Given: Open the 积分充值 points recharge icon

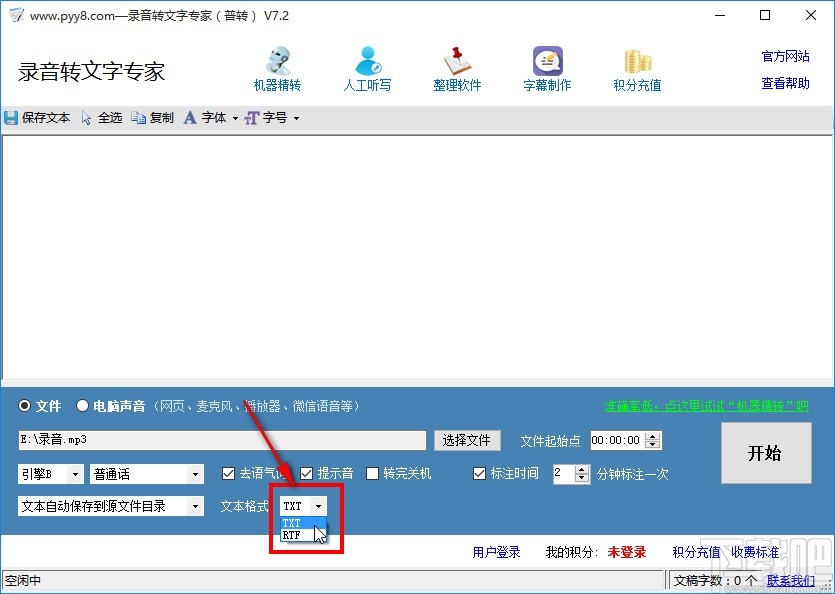Looking at the screenshot, I should 636,66.
